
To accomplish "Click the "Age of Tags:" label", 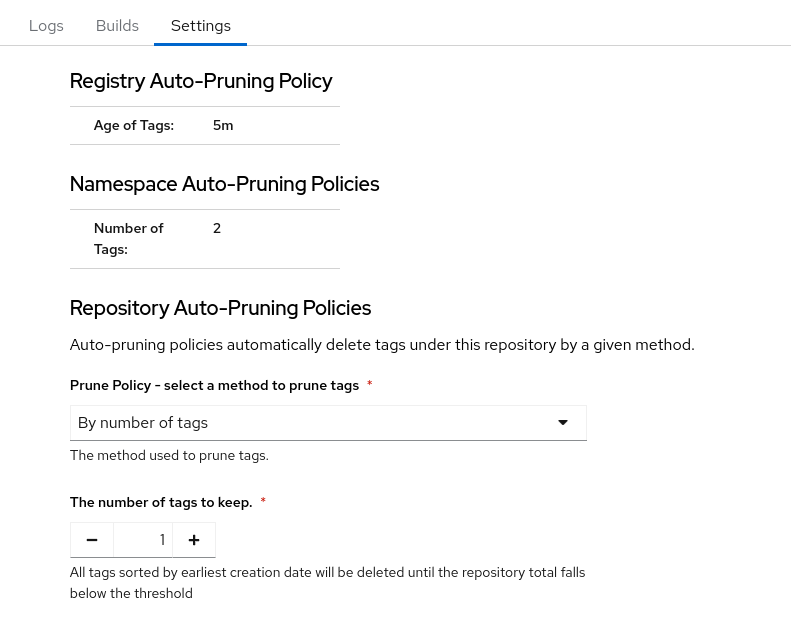I will point(134,126).
